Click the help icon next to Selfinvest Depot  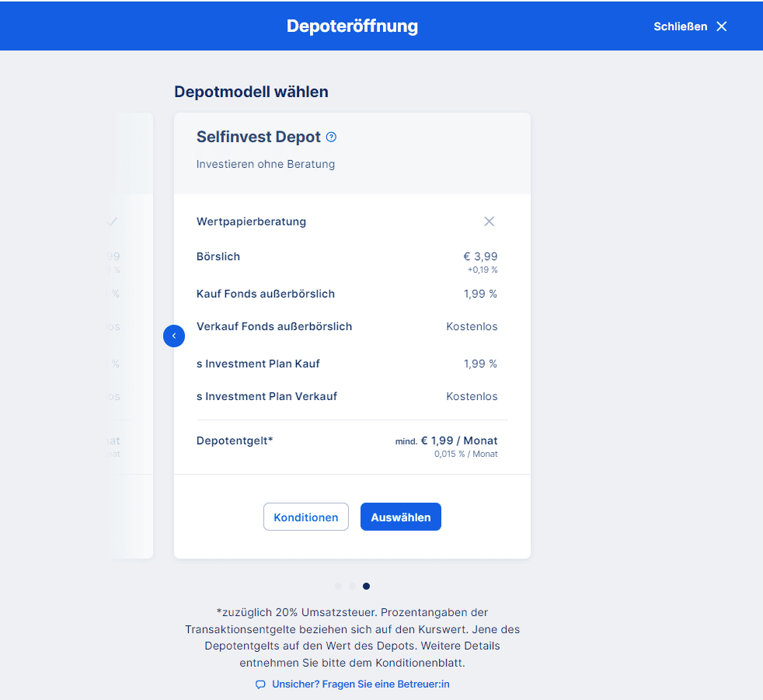[x=331, y=138]
